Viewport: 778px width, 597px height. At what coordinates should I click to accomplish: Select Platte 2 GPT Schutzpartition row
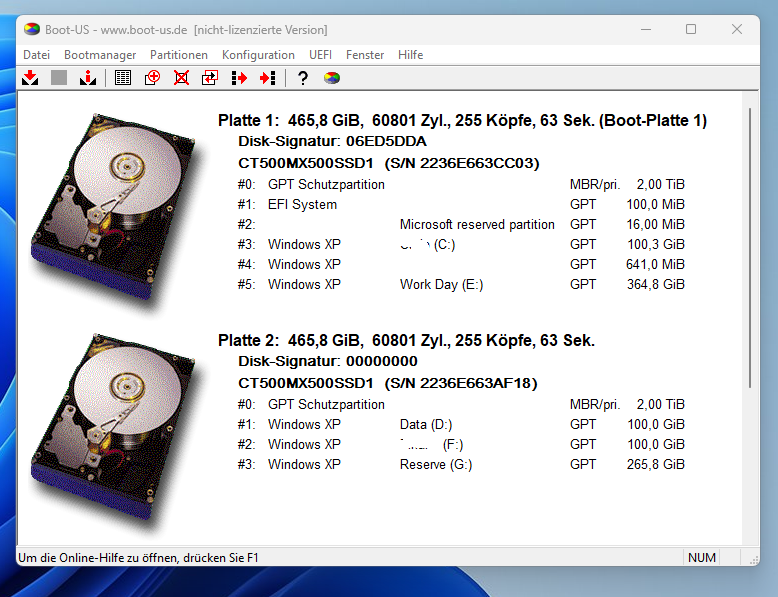pos(461,404)
